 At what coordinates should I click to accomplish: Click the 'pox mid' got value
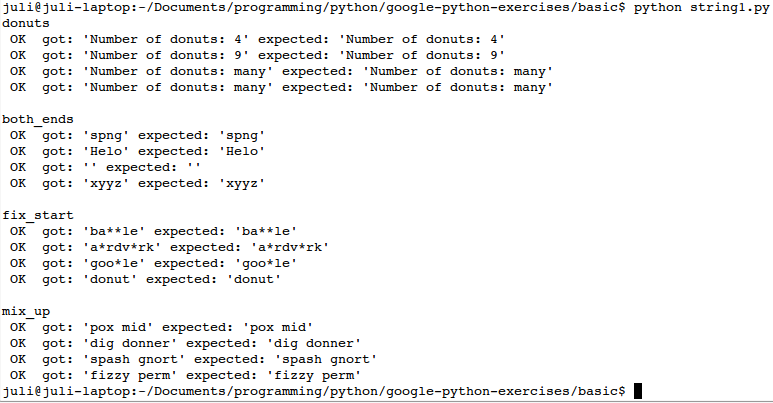click(x=117, y=327)
